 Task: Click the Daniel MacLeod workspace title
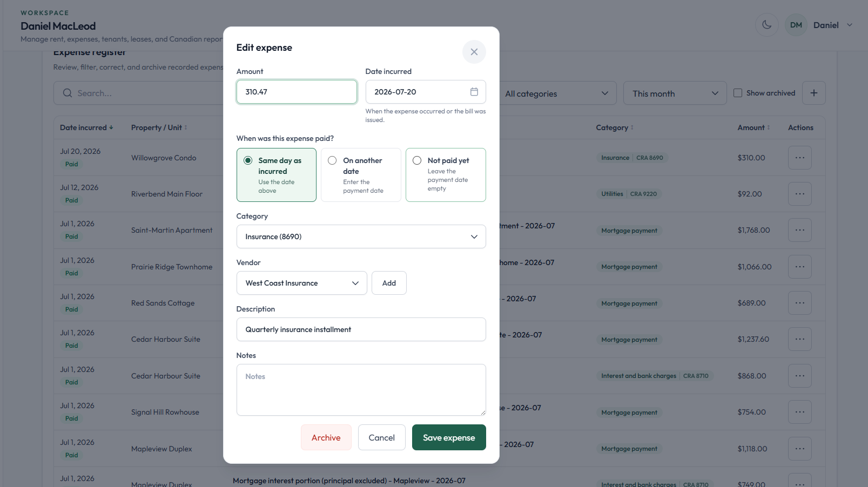58,26
